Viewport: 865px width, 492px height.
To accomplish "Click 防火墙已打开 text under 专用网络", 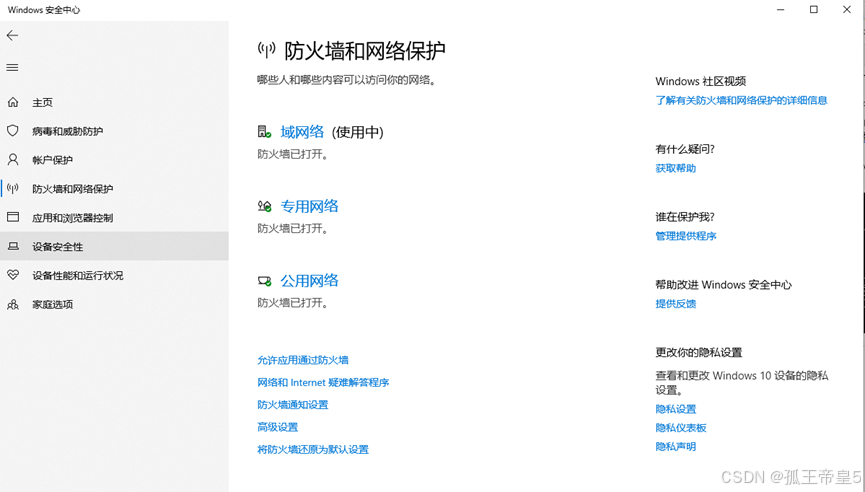I will pos(293,228).
